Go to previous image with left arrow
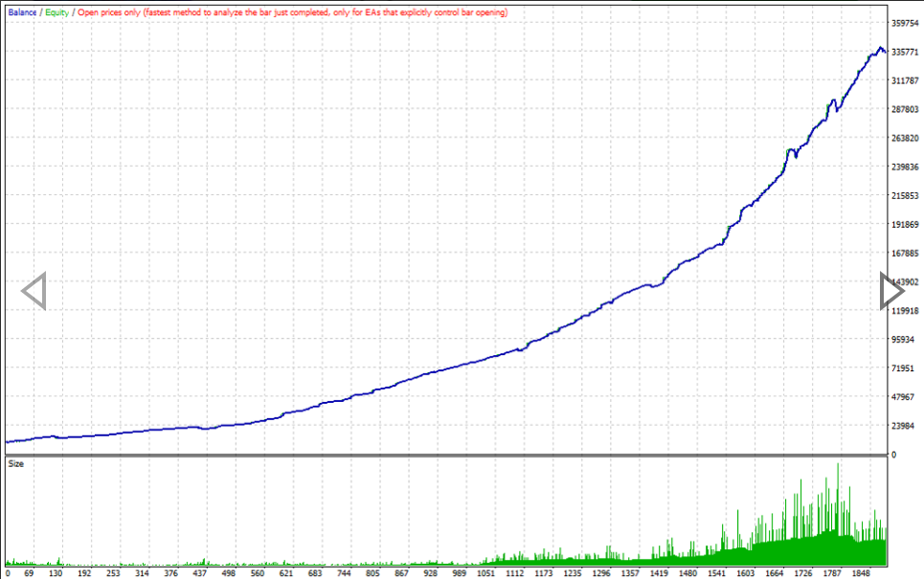The image size is (924, 579). coord(34,291)
